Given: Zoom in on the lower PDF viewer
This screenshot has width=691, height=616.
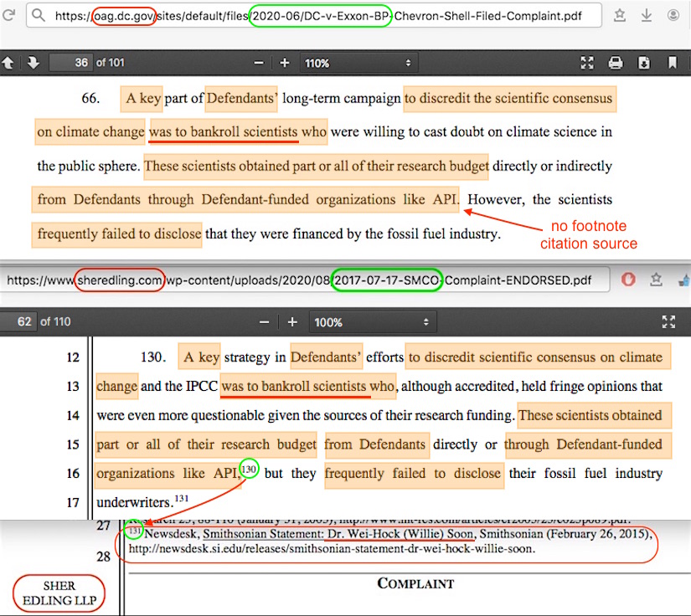Looking at the screenshot, I should coord(292,322).
